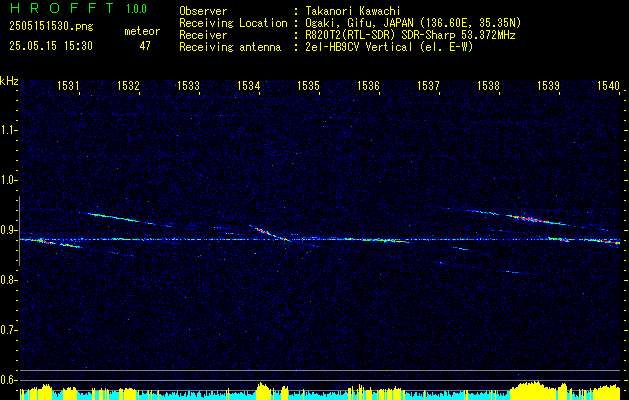Click the Observer field label
629x400 pixels.
(x=203, y=11)
